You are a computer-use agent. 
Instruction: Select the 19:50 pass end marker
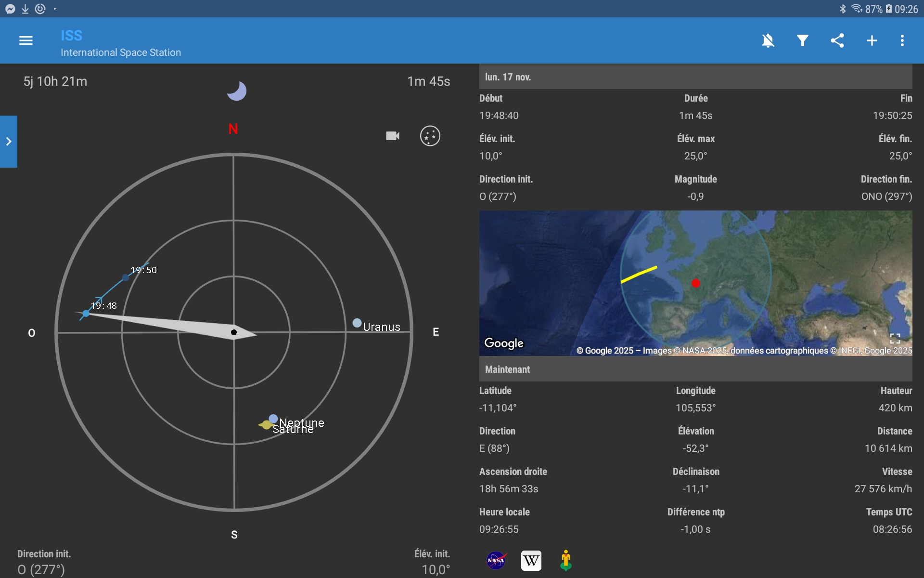(x=126, y=277)
